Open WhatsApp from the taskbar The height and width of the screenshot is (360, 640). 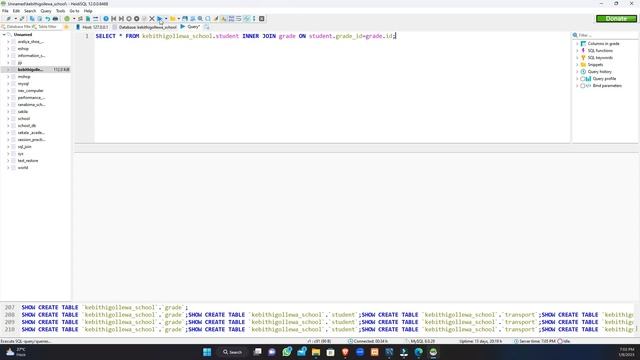pyautogui.click(x=287, y=352)
